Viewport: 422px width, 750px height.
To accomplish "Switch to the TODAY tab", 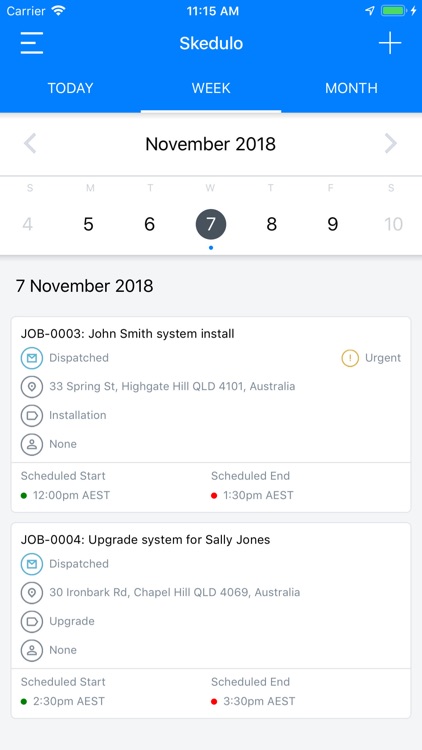I will tap(70, 88).
